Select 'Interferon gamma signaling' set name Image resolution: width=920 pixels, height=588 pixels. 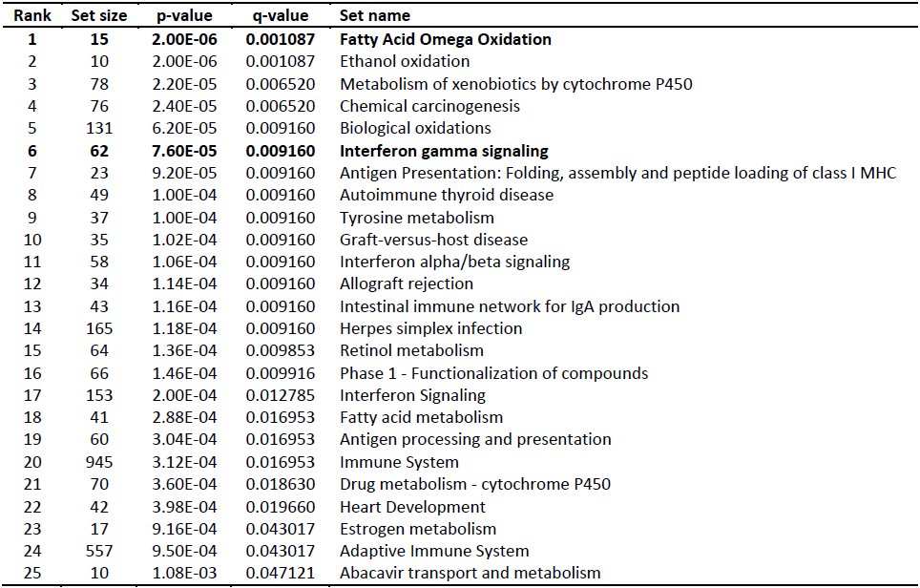(x=444, y=151)
